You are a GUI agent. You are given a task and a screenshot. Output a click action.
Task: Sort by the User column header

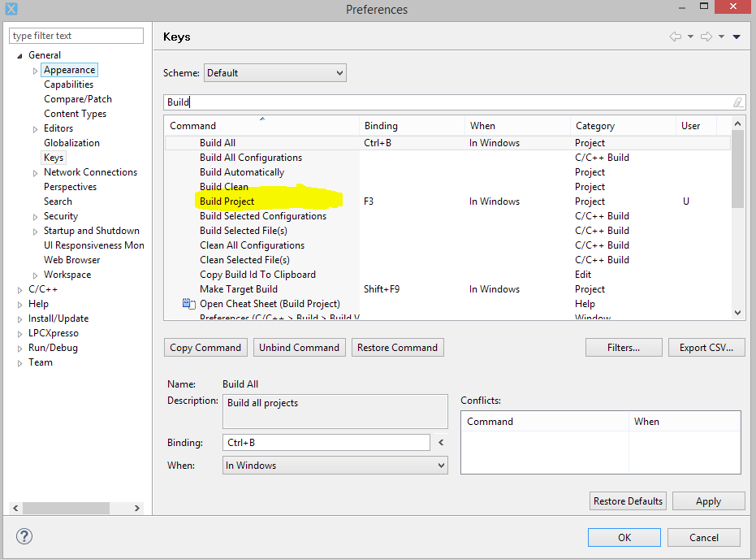(x=696, y=125)
